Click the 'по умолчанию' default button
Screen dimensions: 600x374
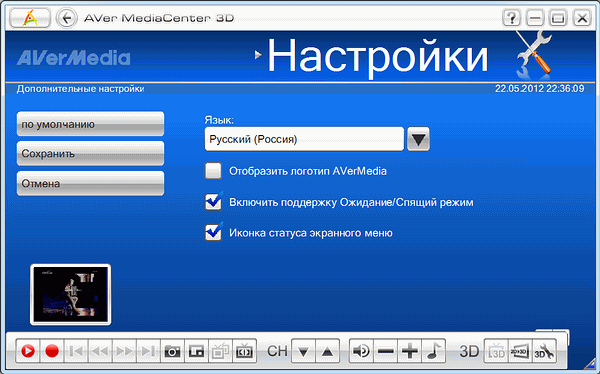coord(90,124)
